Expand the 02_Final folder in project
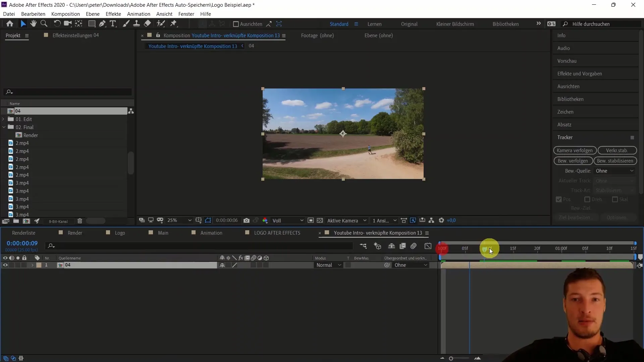644x362 pixels. pyautogui.click(x=4, y=127)
